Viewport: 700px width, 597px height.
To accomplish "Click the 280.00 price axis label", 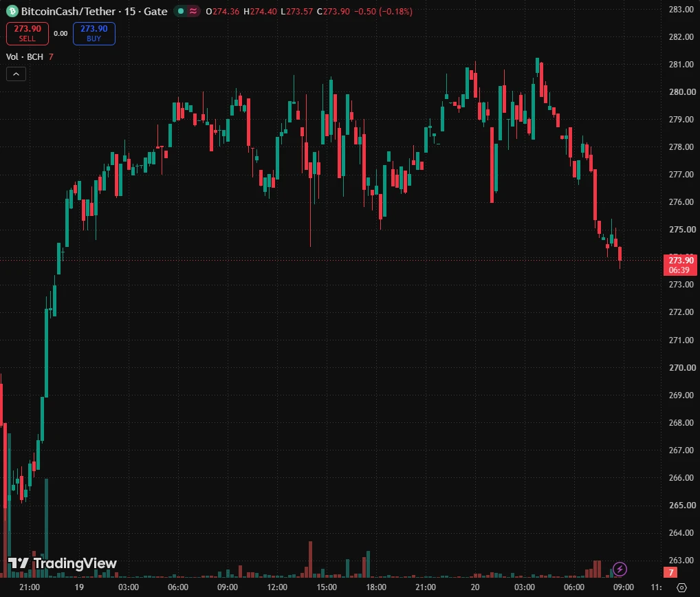I will click(682, 92).
